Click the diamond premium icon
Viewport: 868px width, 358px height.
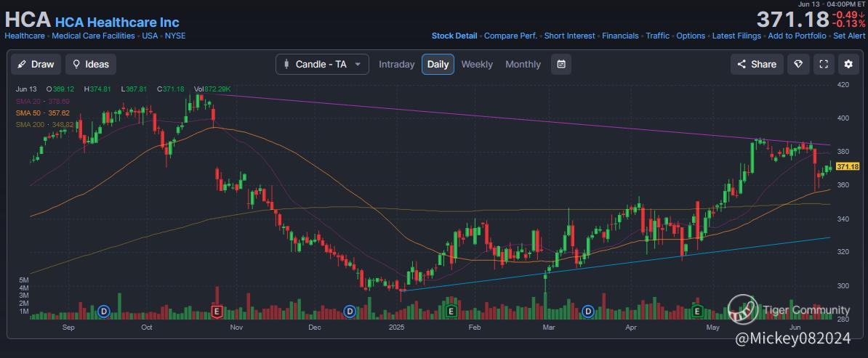point(798,64)
